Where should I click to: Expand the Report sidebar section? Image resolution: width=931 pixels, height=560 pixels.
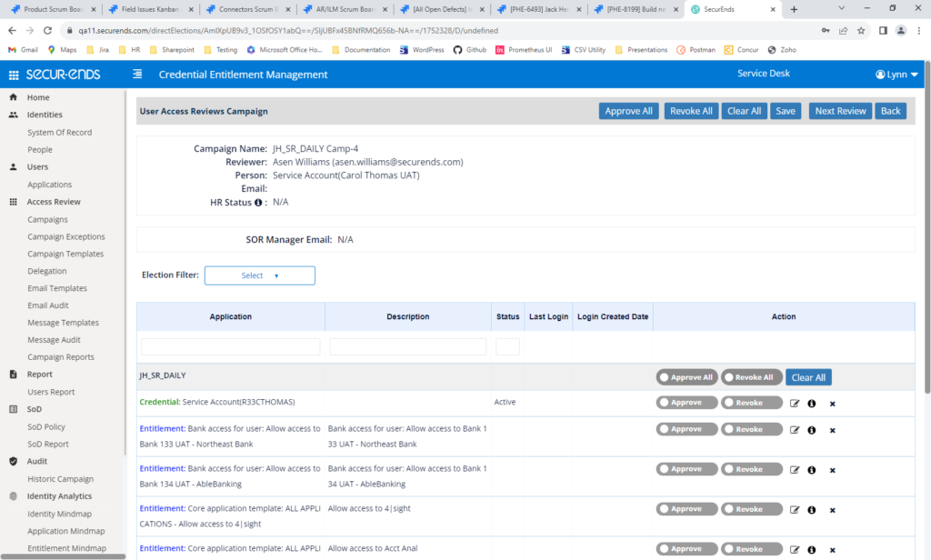pyautogui.click(x=39, y=375)
